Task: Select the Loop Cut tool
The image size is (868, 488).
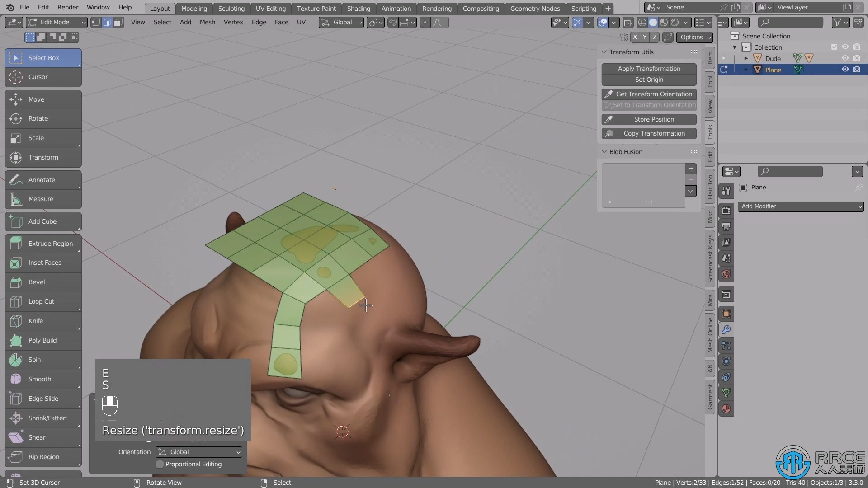Action: [x=42, y=301]
